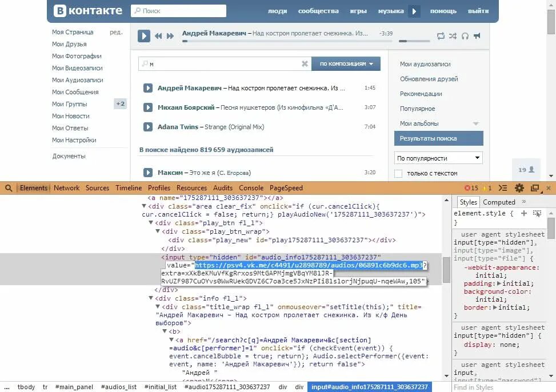Viewport: 556px width, 392px height.
Task: Expand border property triangle in Styles
Action: [x=495, y=307]
